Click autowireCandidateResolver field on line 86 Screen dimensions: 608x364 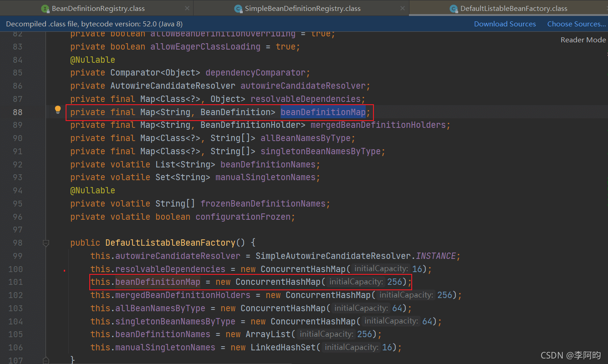click(303, 86)
